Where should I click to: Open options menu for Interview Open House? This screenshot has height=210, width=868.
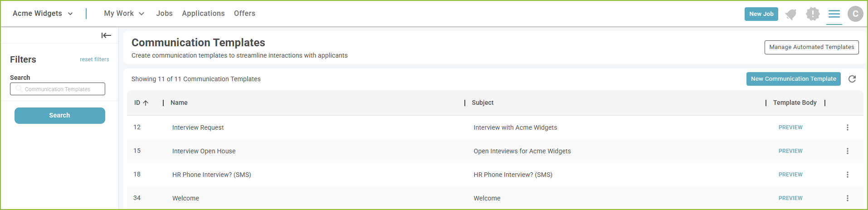click(847, 151)
